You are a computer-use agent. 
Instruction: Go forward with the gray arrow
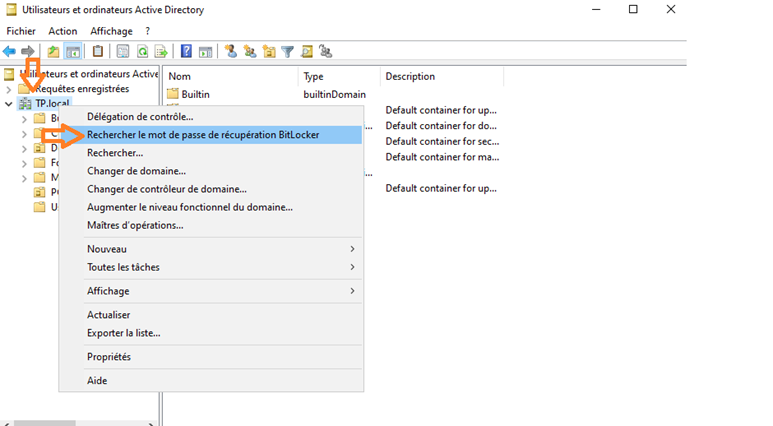pos(28,51)
